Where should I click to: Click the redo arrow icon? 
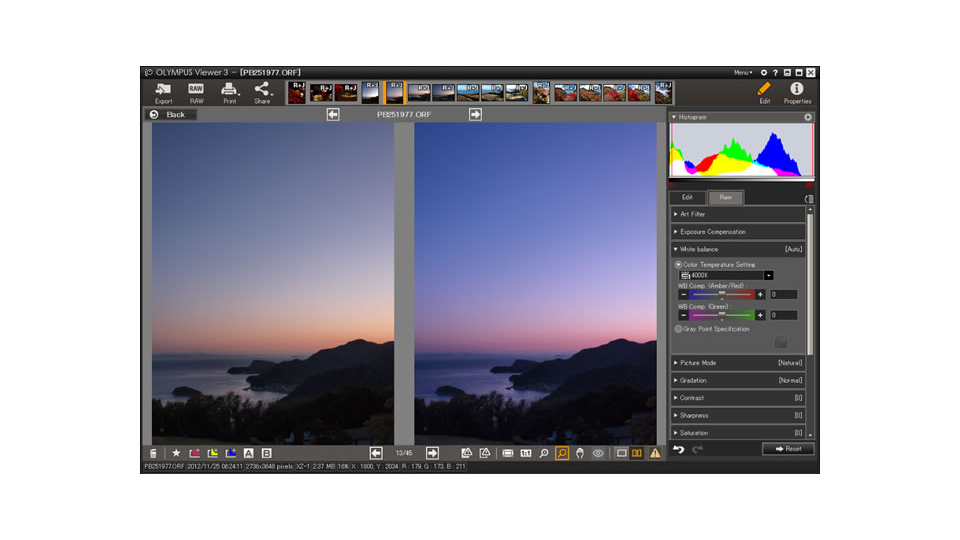coord(697,449)
